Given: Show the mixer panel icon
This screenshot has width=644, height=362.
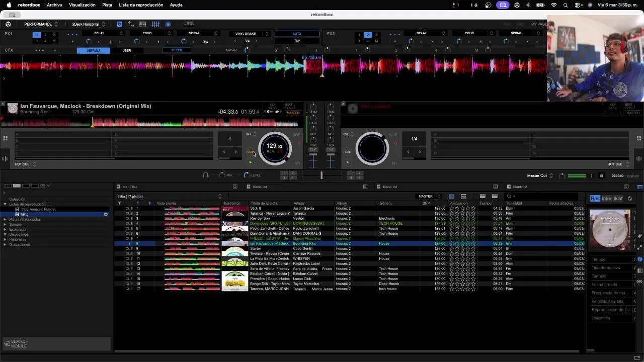Looking at the screenshot, I should (x=155, y=24).
